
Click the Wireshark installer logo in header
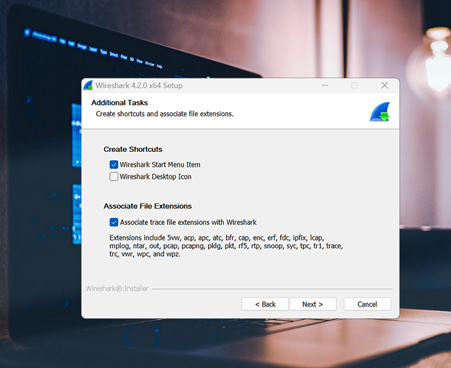pyautogui.click(x=380, y=112)
